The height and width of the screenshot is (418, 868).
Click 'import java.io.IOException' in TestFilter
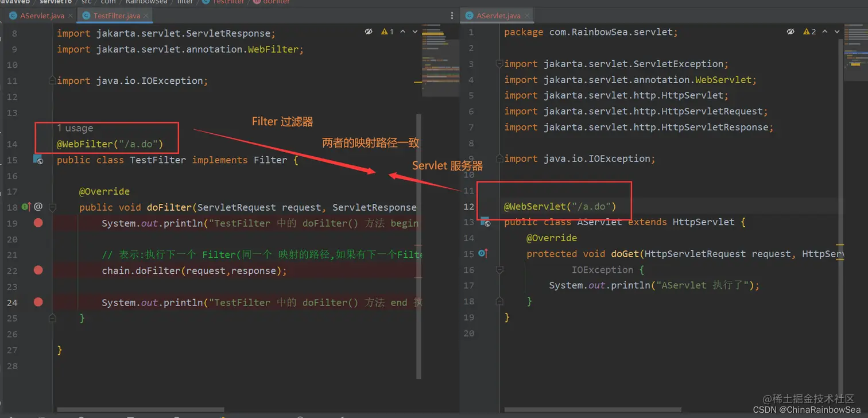(x=132, y=80)
